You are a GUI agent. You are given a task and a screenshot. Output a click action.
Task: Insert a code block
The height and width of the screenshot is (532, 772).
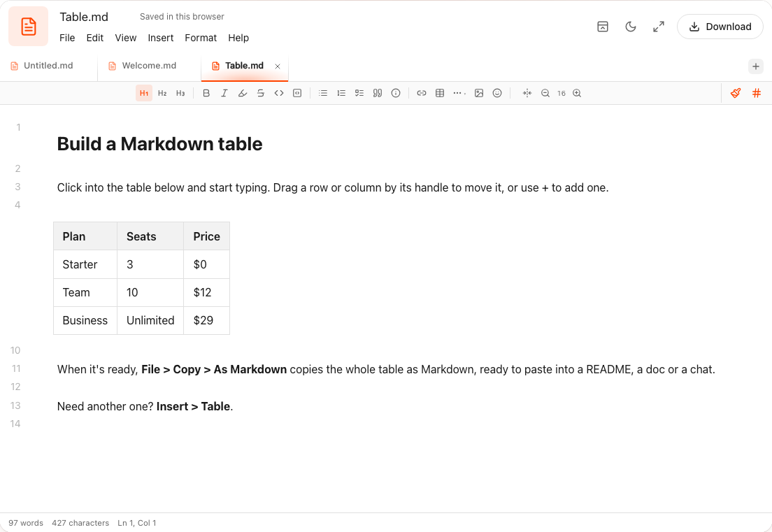tap(297, 93)
